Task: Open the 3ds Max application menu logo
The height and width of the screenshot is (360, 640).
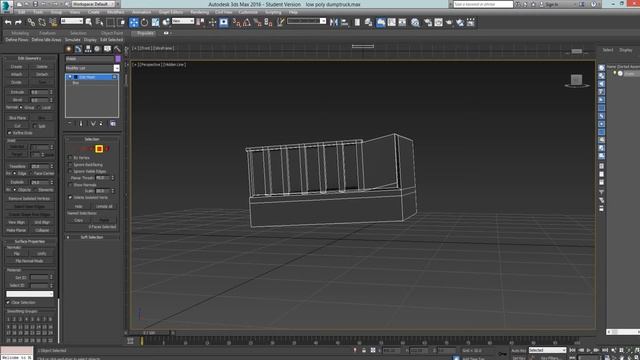Action: [7, 6]
